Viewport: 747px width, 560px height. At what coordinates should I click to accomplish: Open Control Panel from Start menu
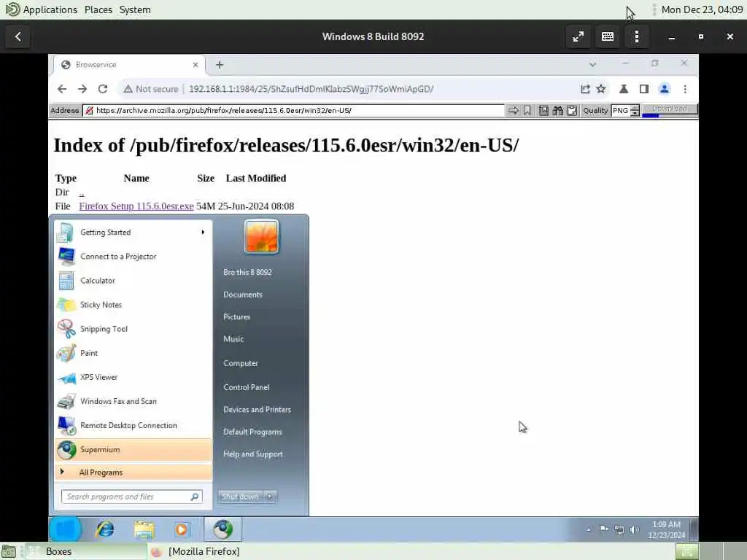point(247,388)
